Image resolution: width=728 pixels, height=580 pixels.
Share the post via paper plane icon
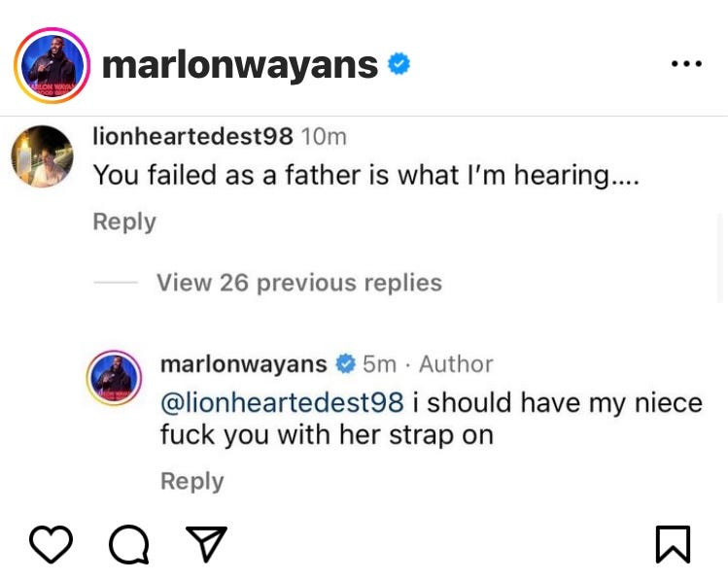pos(206,544)
